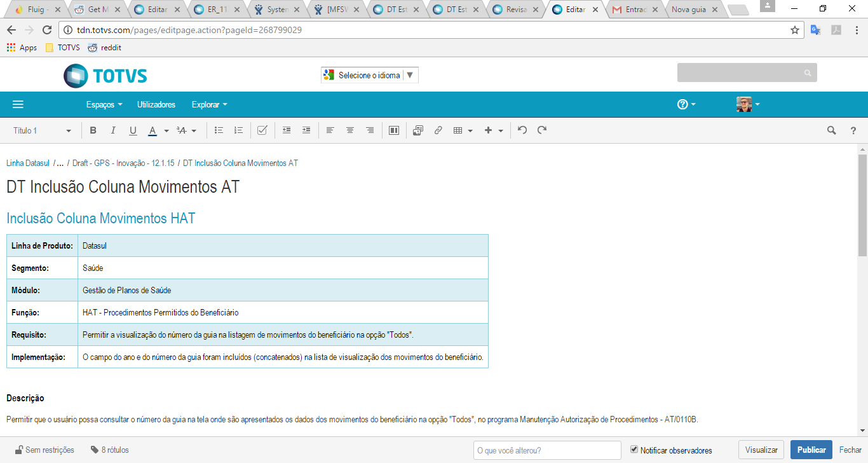Image resolution: width=868 pixels, height=463 pixels.
Task: Outdent the current paragraph
Action: 287,130
